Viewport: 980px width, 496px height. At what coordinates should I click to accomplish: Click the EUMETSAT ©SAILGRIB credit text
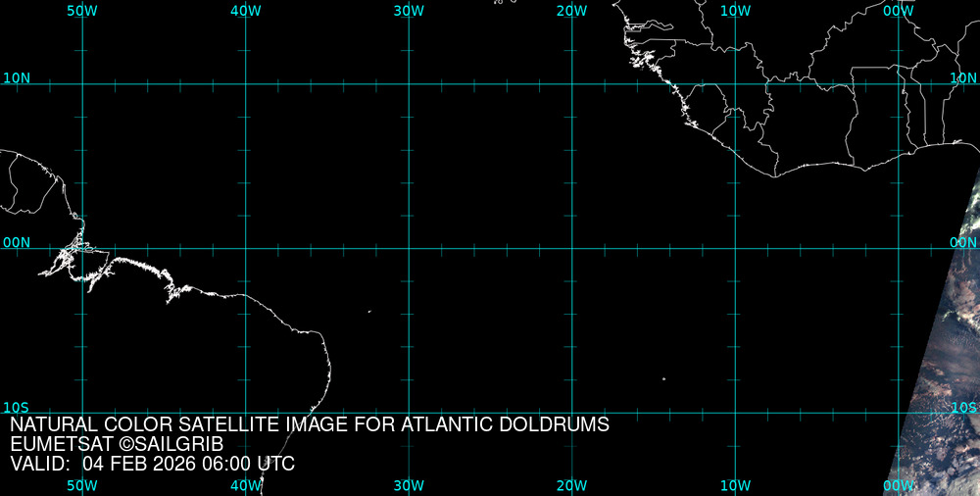(x=117, y=444)
